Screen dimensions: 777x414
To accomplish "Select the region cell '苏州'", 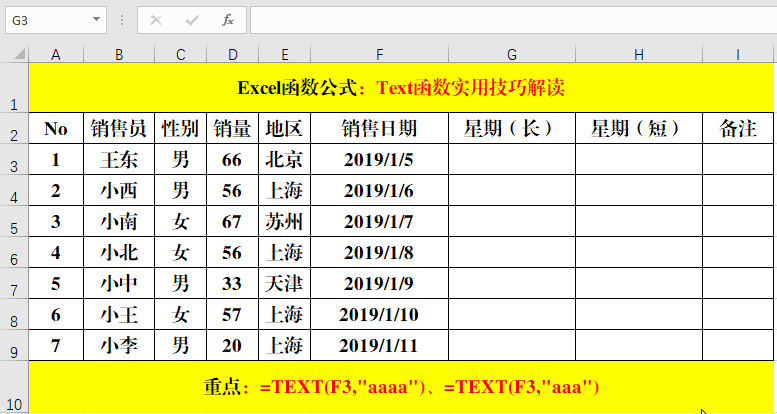I will click(284, 221).
